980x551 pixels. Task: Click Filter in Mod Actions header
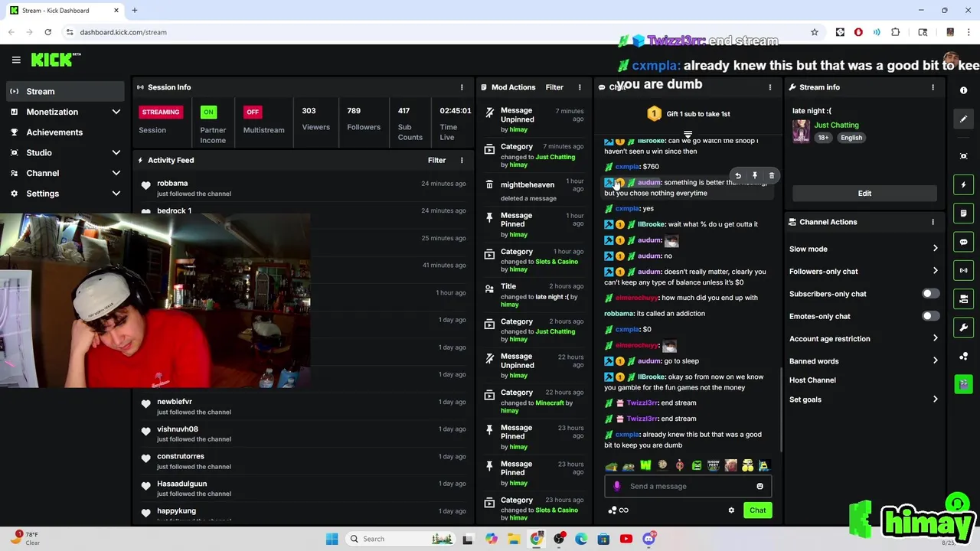coord(554,87)
